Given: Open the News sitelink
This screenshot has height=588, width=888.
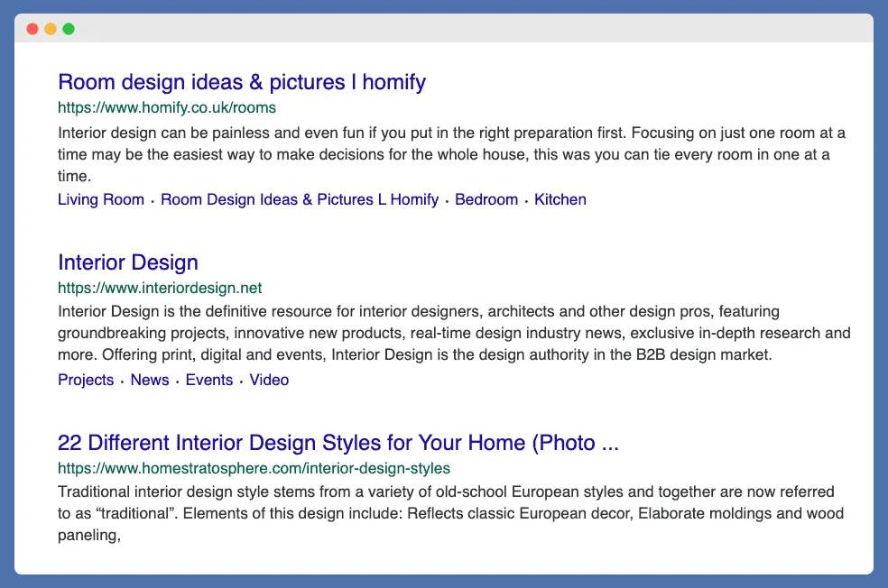Looking at the screenshot, I should [150, 380].
